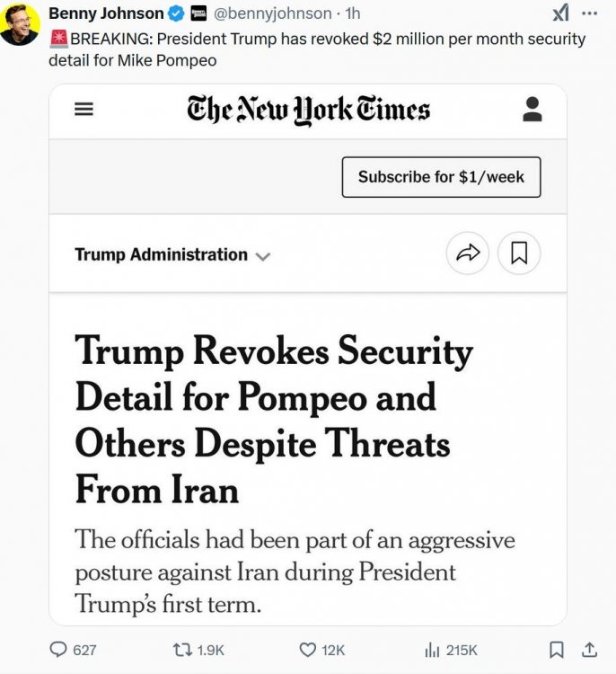Screen dimensions: 616x674
Task: Click the blue verified checkmark badge
Action: [x=177, y=13]
